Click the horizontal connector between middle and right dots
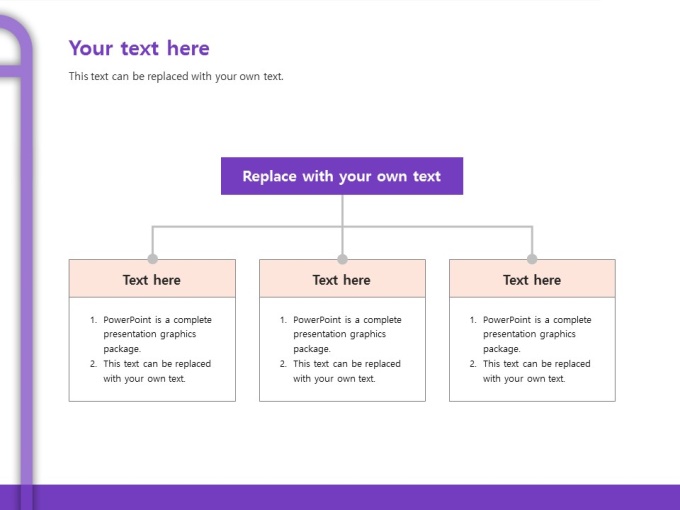680x510 pixels. 437,227
